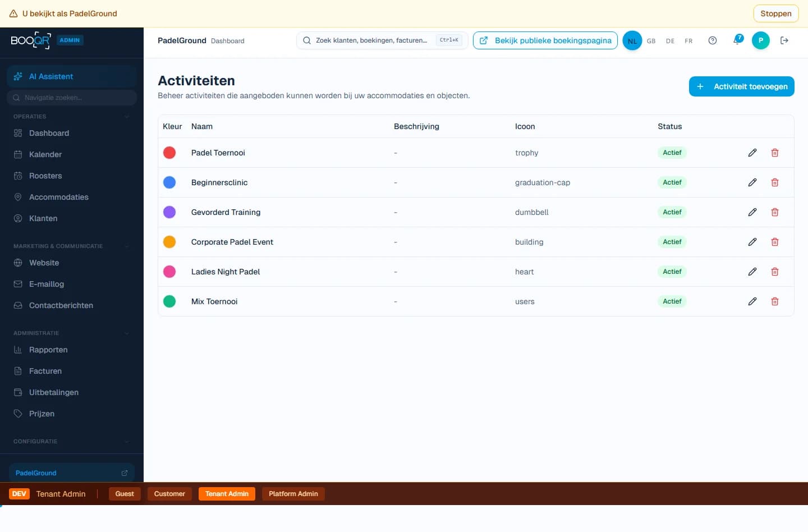Delete Mix Toernooi using the trash icon
The image size is (808, 532).
[775, 301]
